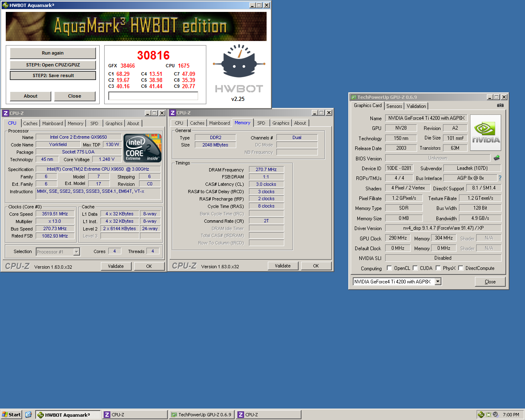The image size is (525, 420).
Task: Click OK in the CPU-Z Memory window
Action: click(x=316, y=266)
